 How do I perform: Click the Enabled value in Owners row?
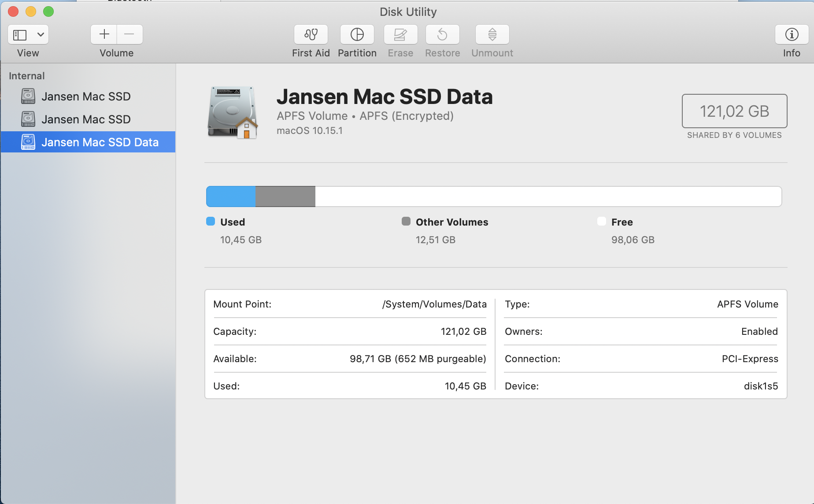[760, 331]
